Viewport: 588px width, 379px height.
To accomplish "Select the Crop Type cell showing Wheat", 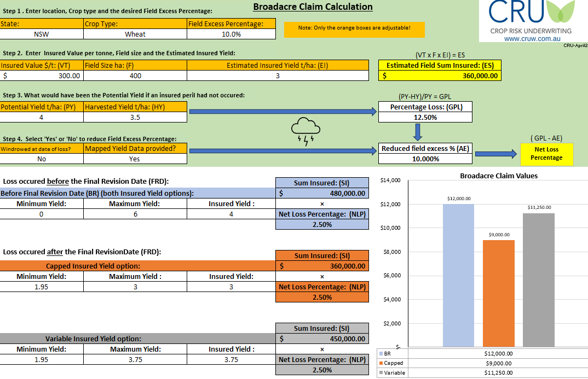I will click(x=135, y=34).
